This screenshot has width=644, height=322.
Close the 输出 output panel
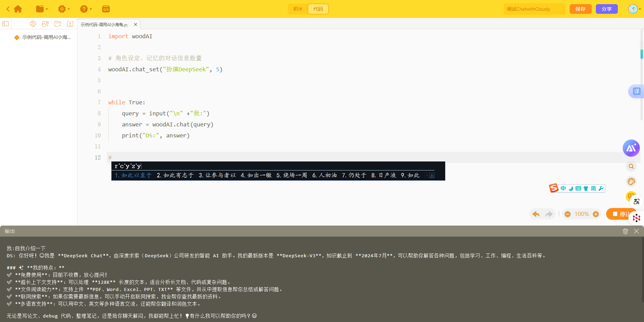636,231
